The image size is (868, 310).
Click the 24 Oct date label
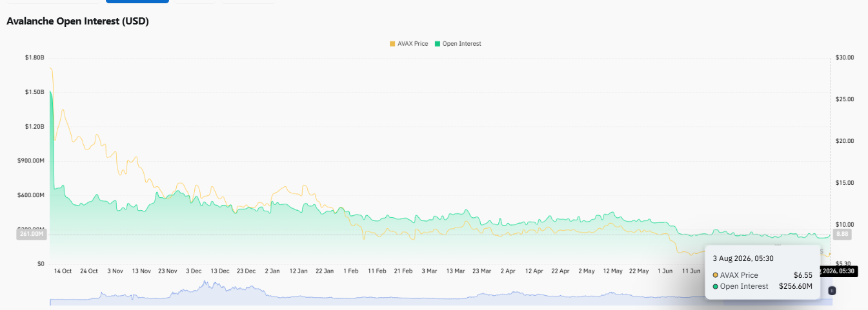pyautogui.click(x=88, y=271)
